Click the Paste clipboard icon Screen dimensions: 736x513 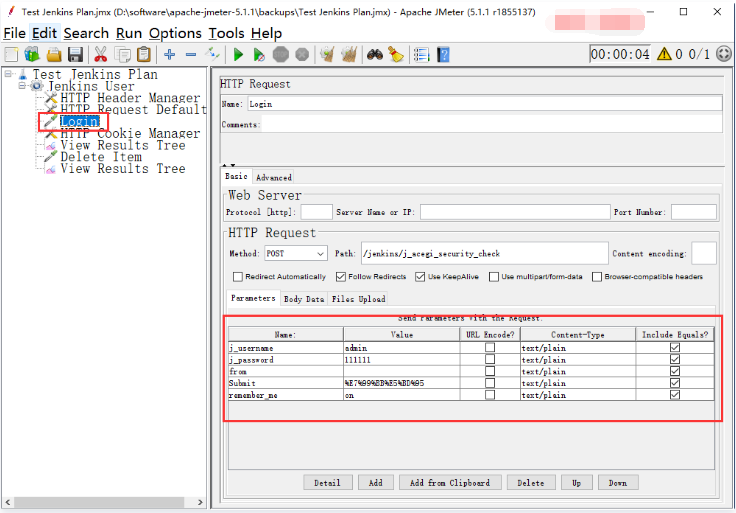[144, 55]
